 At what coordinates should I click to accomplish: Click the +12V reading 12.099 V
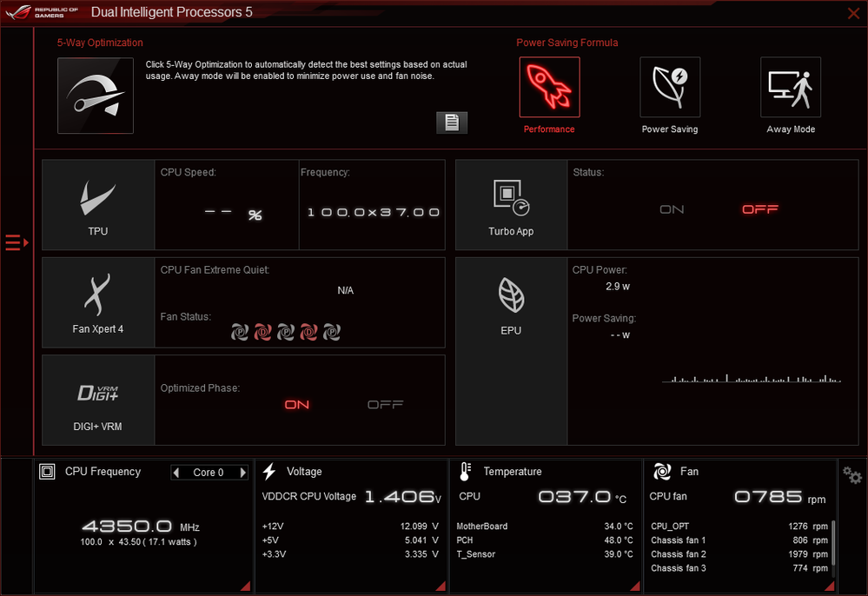click(419, 526)
